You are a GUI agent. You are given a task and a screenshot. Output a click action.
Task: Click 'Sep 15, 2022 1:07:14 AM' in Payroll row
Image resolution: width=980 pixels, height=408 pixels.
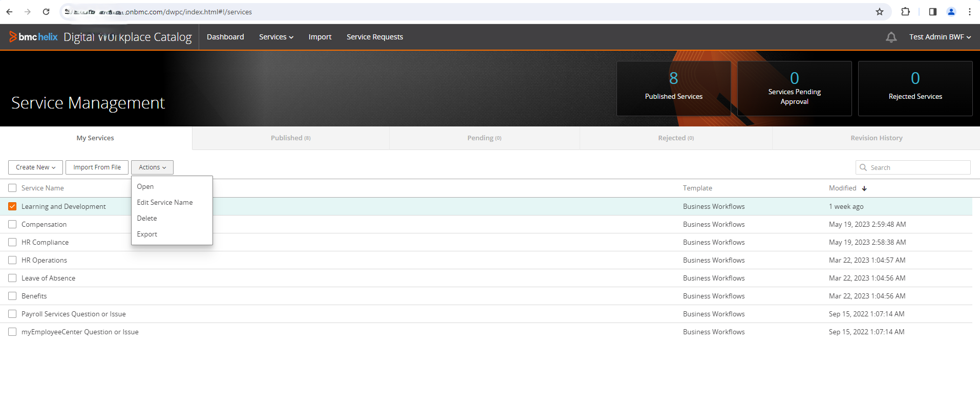point(866,314)
